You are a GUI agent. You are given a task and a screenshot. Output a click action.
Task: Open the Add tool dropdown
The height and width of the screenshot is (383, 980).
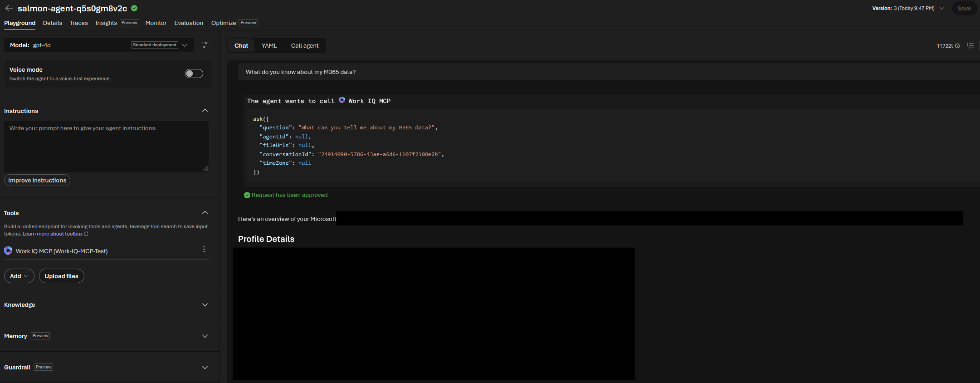pyautogui.click(x=19, y=276)
